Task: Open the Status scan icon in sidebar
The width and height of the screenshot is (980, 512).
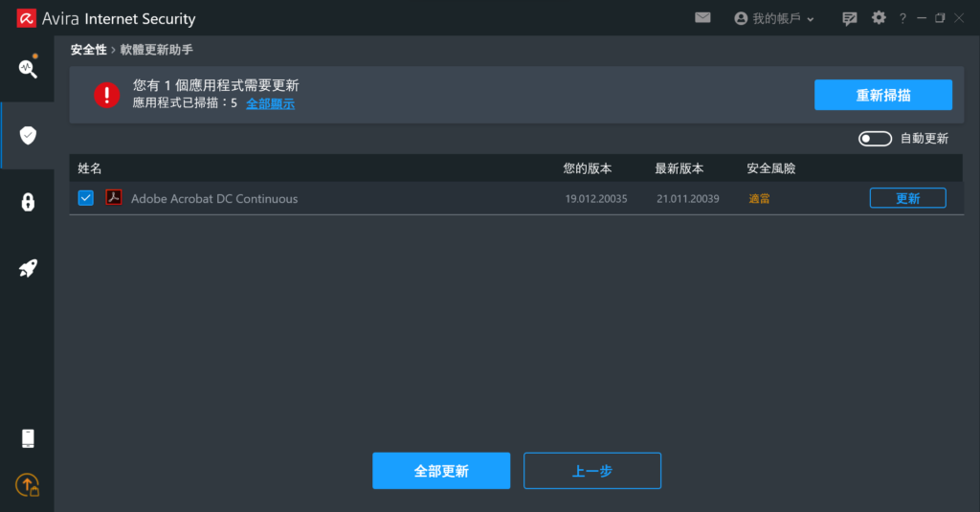Action: 28,68
